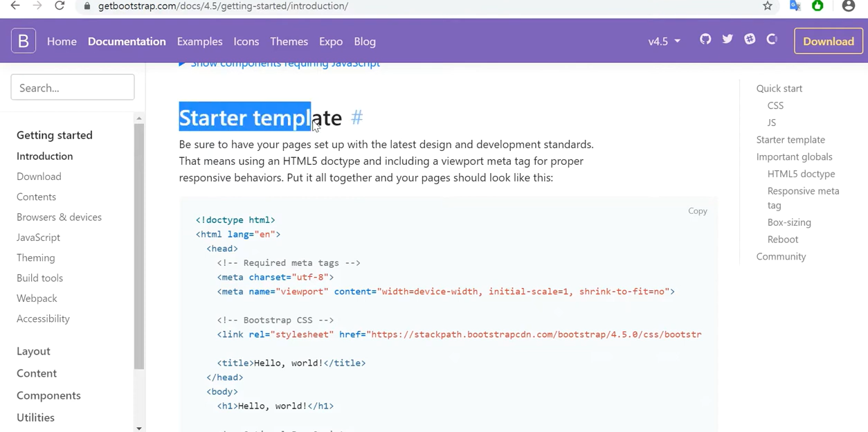
Task: Click the green thumbs-up extension icon
Action: point(817,6)
